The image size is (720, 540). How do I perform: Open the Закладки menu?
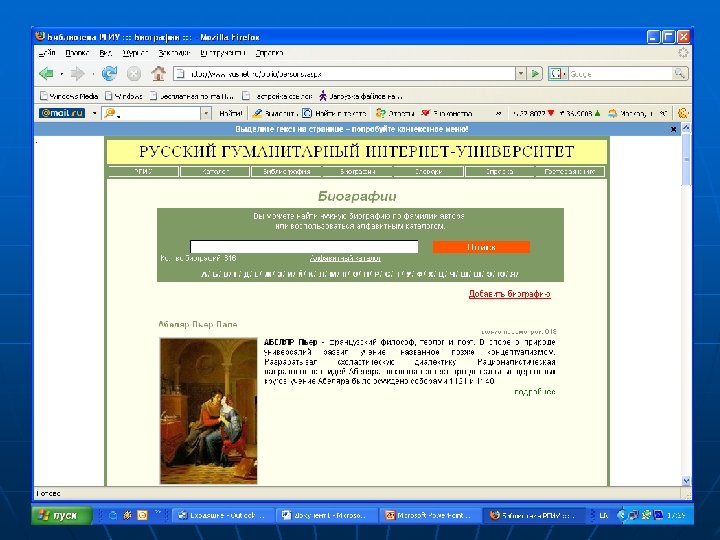pyautogui.click(x=174, y=53)
